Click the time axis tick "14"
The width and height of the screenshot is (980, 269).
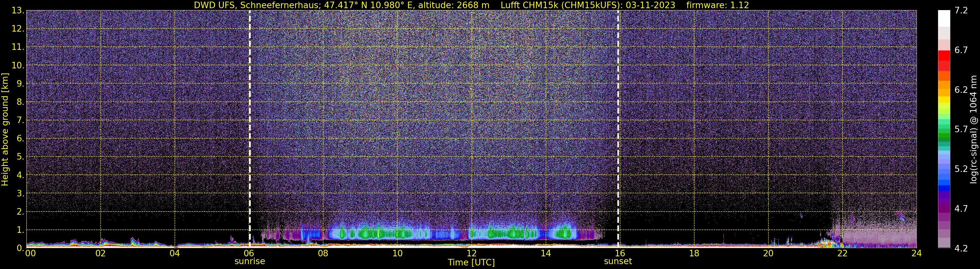(545, 254)
